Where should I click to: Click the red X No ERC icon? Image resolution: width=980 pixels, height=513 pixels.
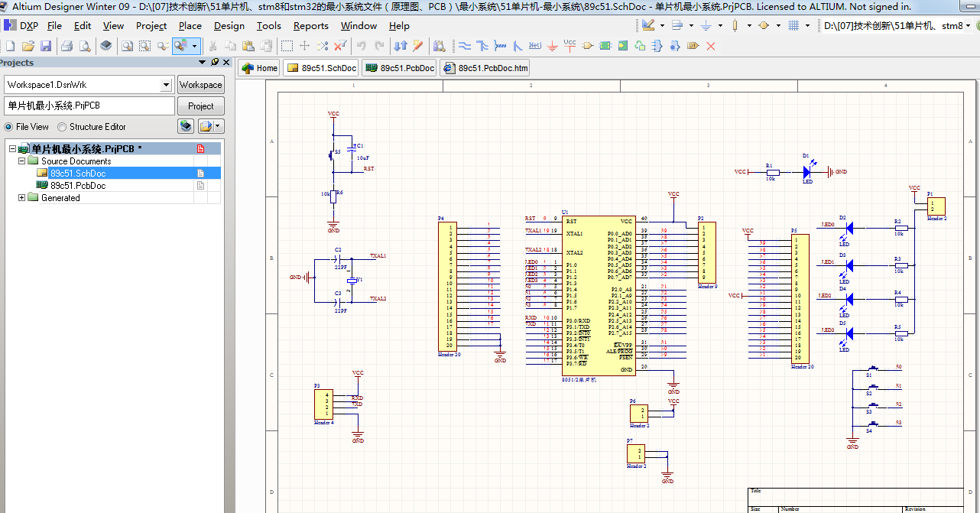711,46
